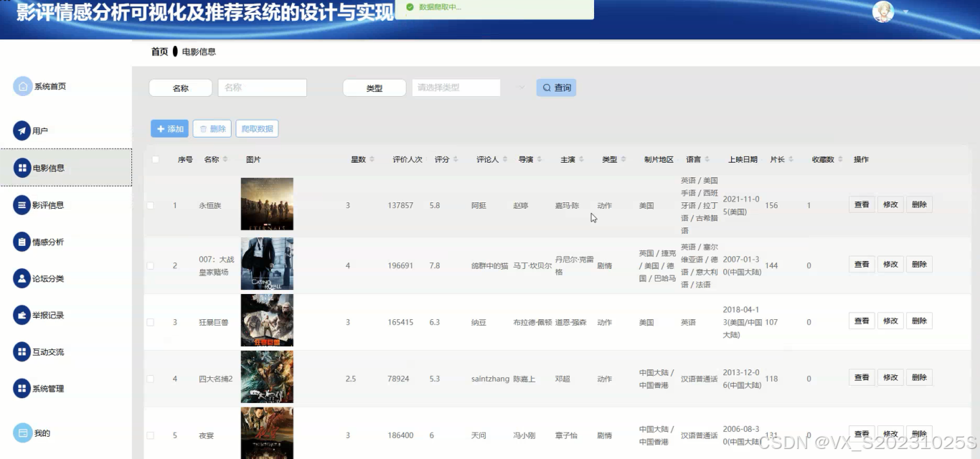Click the 查询 search button
Screen dimensions: 980x459
click(556, 87)
